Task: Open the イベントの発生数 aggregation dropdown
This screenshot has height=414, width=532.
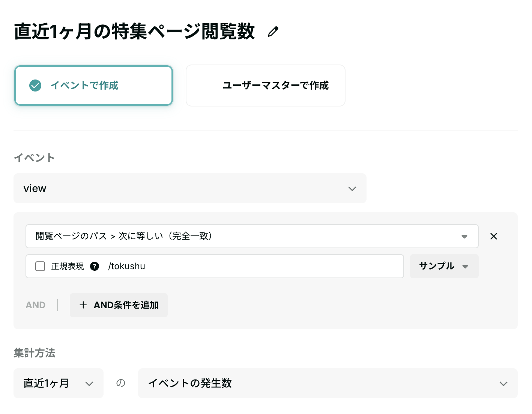Action: [x=328, y=383]
